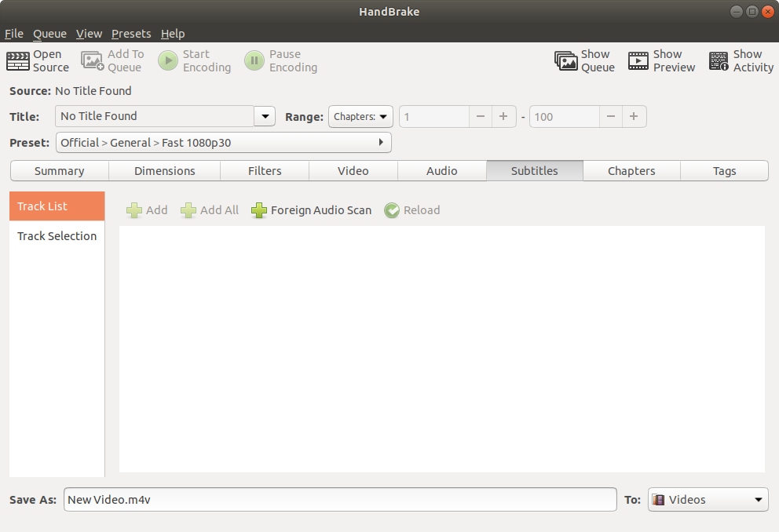Switch to the Audio tab
The height and width of the screenshot is (532, 779).
click(441, 171)
